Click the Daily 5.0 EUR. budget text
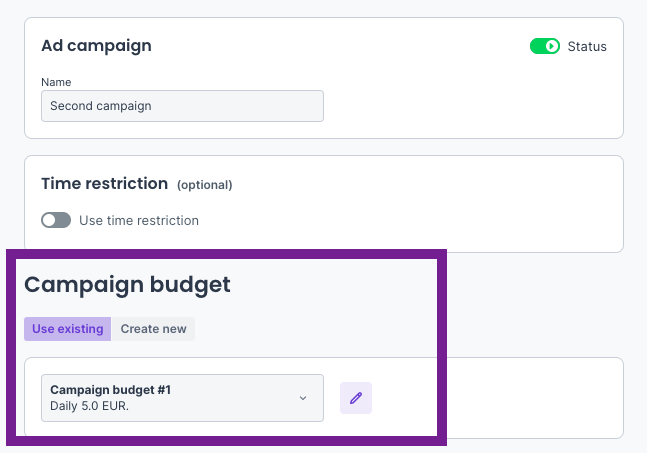The width and height of the screenshot is (647, 453). 89,407
